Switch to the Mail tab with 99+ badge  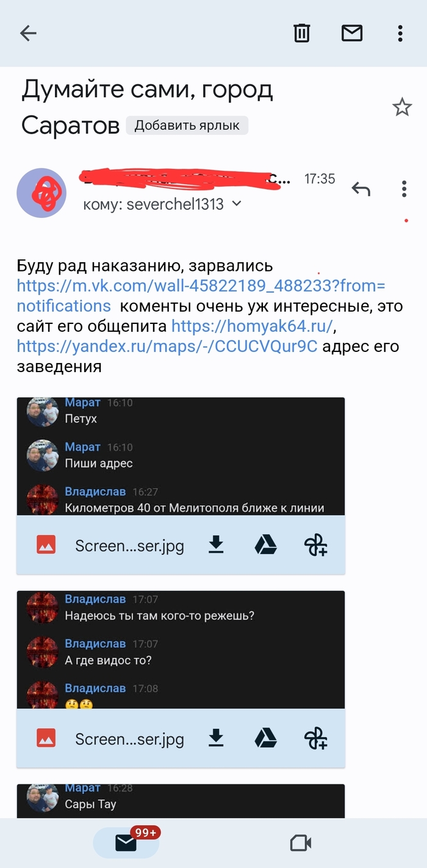coord(126,842)
